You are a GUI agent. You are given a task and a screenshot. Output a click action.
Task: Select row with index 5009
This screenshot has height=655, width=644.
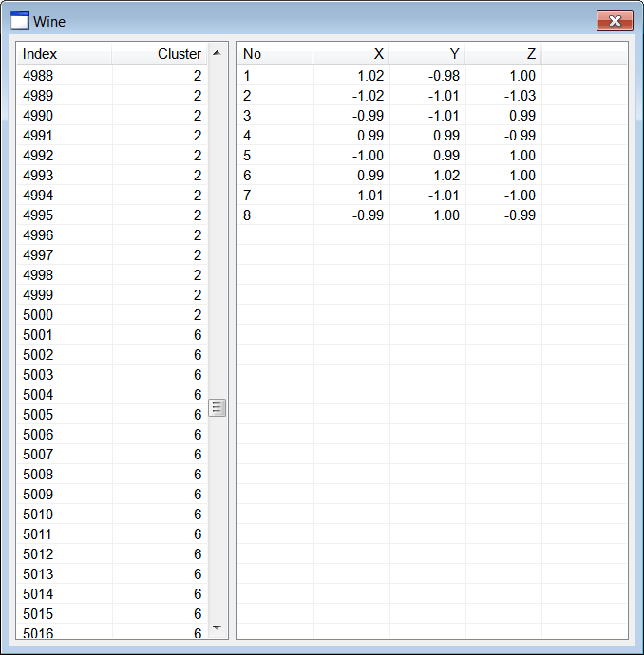[x=112, y=495]
